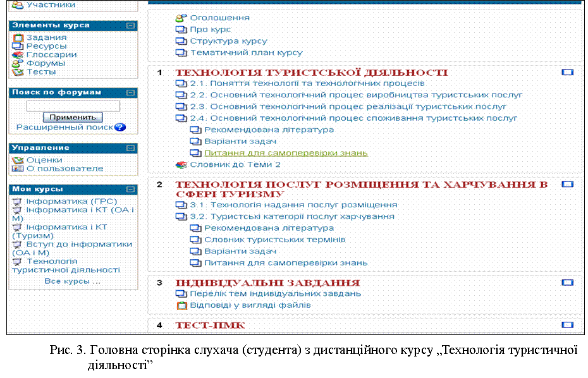Open the underlined Питання для самоперевірки знань link
The image size is (588, 378).
click(286, 153)
